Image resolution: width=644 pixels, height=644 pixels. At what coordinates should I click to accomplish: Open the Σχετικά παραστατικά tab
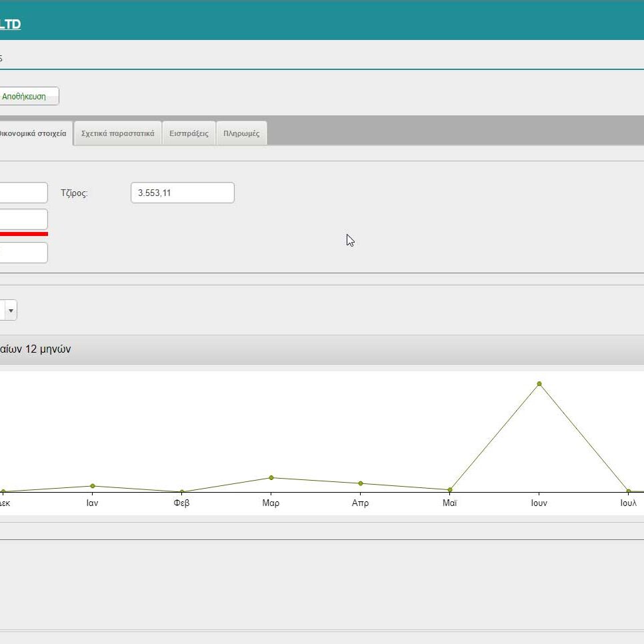coord(117,133)
